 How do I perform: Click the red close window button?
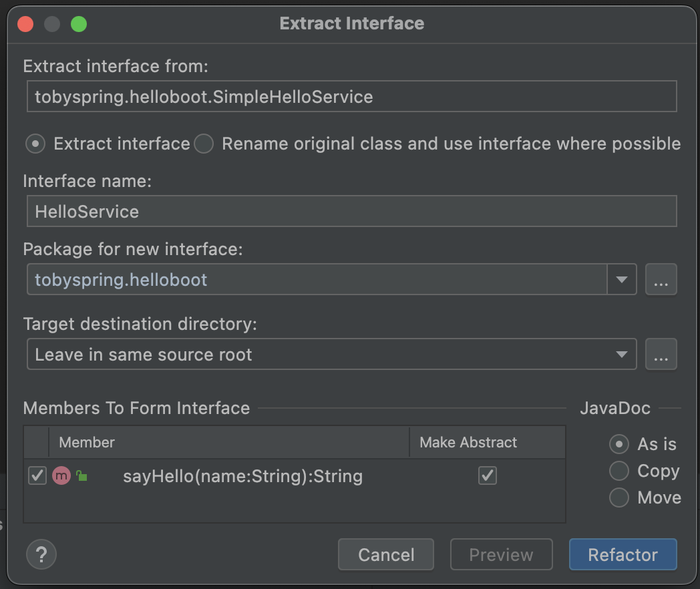[x=25, y=25]
